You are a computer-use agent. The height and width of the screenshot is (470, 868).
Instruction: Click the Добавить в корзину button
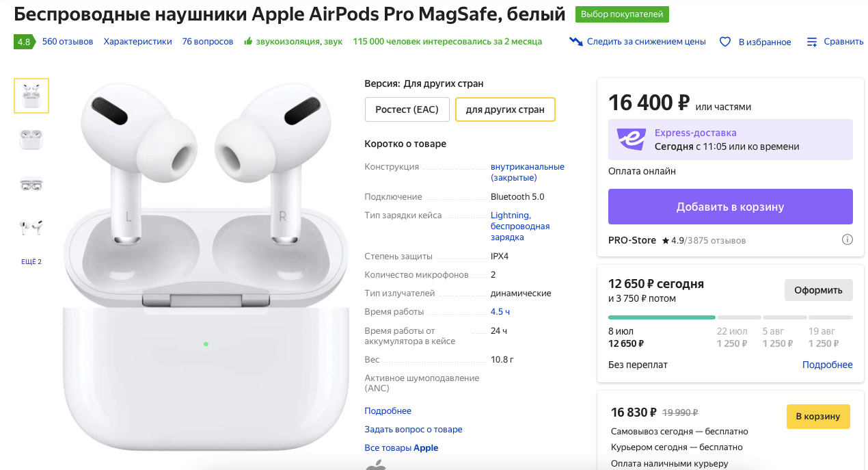730,206
